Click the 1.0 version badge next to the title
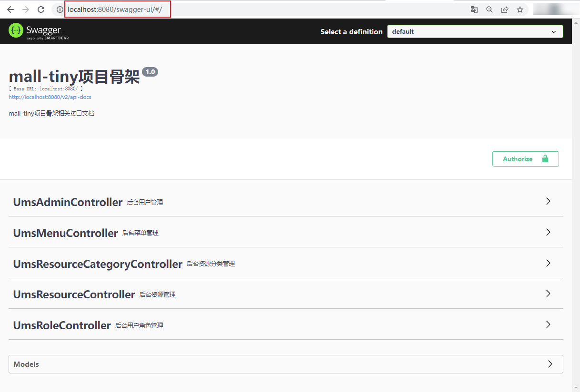This screenshot has width=580, height=392. 150,71
